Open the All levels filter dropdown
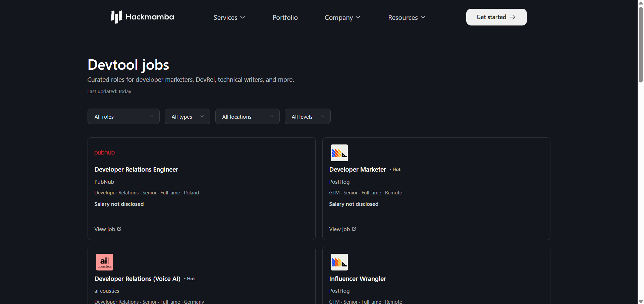644x304 pixels. click(307, 116)
